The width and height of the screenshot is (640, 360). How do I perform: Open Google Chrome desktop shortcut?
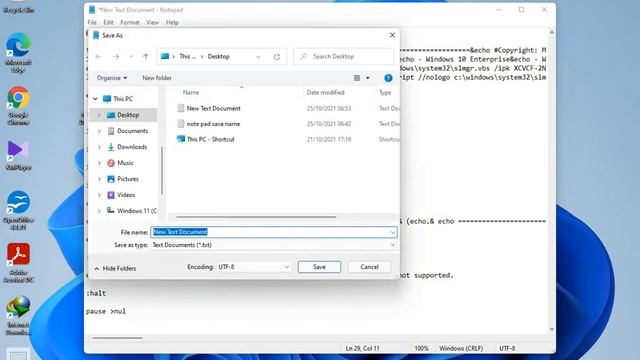tap(18, 105)
